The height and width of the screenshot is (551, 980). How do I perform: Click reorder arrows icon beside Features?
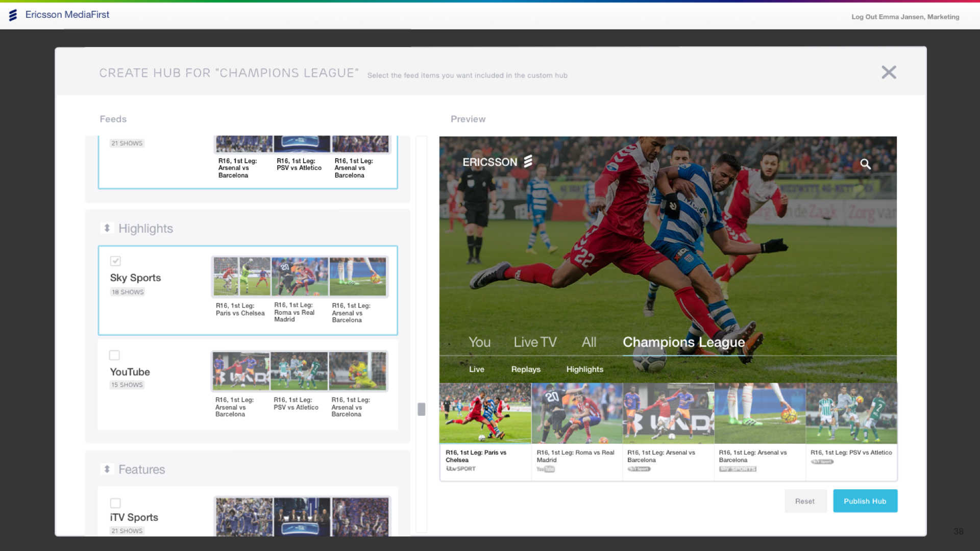coord(107,469)
